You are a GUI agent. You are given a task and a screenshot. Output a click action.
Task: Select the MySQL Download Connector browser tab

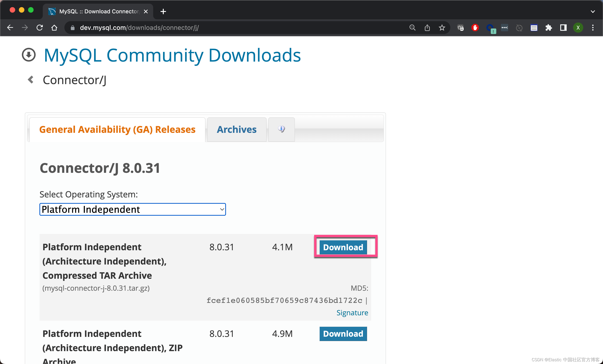pyautogui.click(x=98, y=11)
